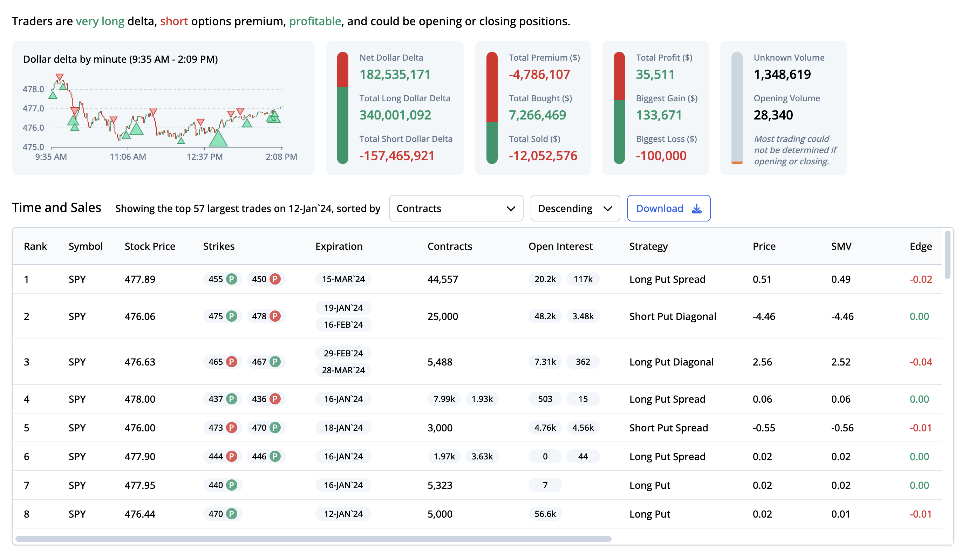
Task: Click the 29-FEB`24 expiration tag
Action: coord(343,353)
